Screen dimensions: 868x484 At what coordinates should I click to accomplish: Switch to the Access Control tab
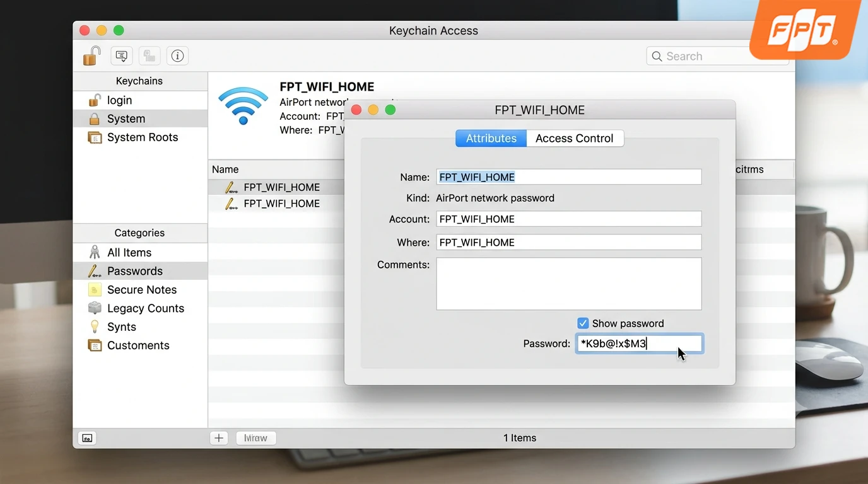[x=575, y=139]
